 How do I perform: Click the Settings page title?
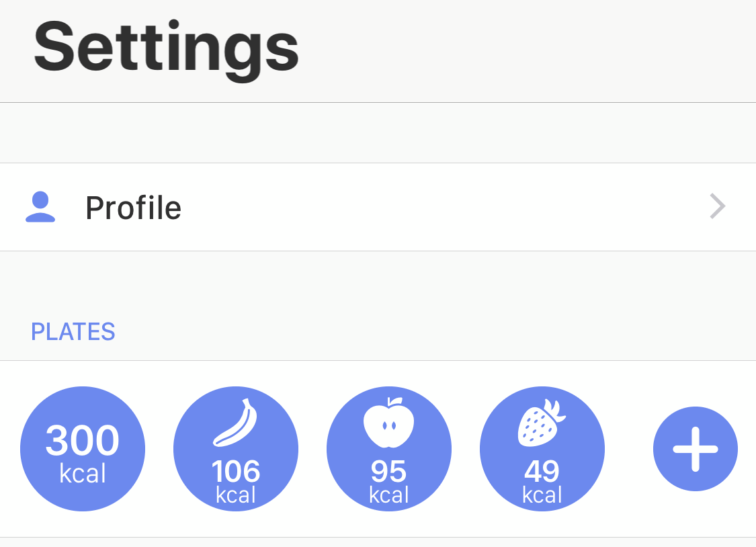[166, 49]
